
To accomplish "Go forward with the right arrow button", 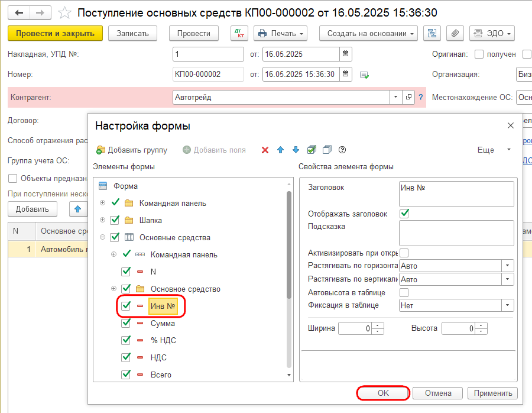I will tap(40, 13).
